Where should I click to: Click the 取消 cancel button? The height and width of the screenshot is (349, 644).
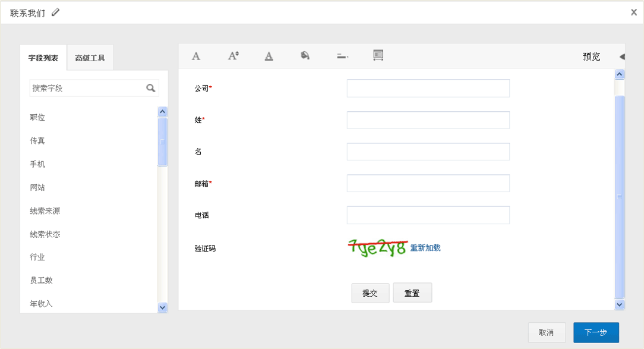pos(547,332)
